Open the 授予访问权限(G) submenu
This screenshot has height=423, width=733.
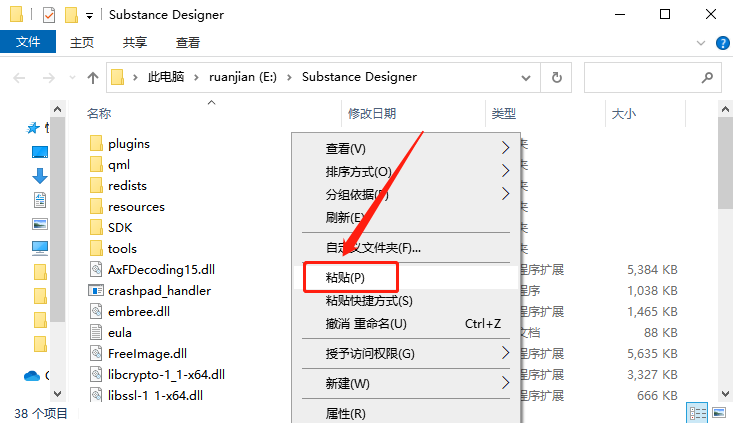point(406,353)
